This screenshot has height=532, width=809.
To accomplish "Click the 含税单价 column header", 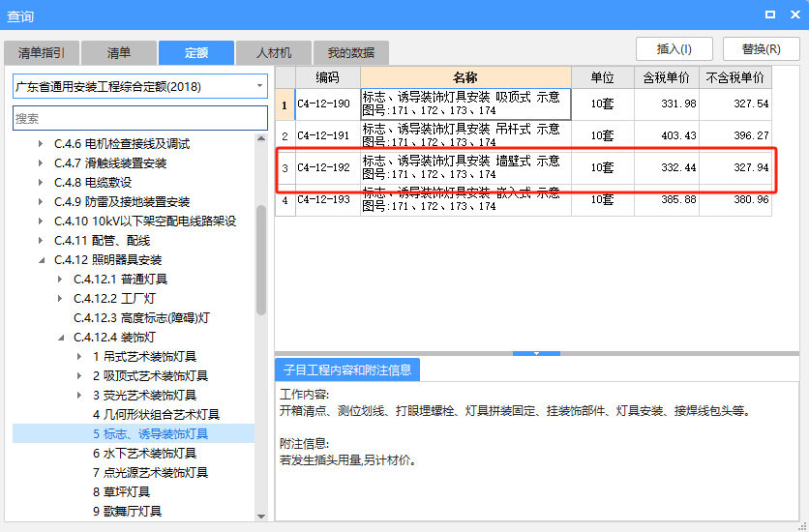I will 667,77.
